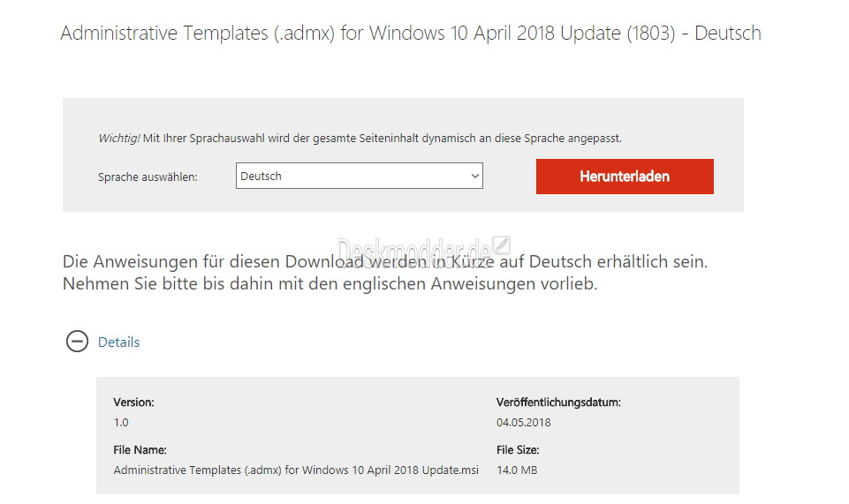Click the Administrative Templates page title heading

click(411, 33)
